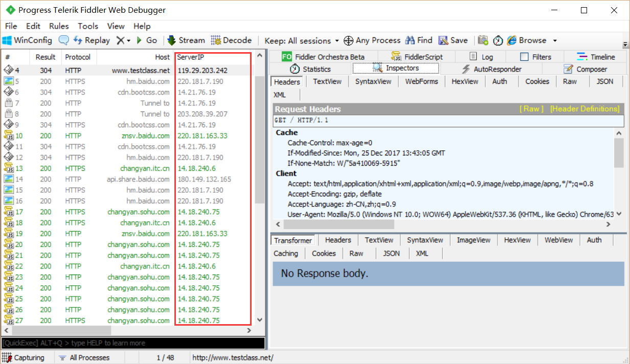The width and height of the screenshot is (630, 364).
Task: Open the Filters tab
Action: click(x=536, y=57)
